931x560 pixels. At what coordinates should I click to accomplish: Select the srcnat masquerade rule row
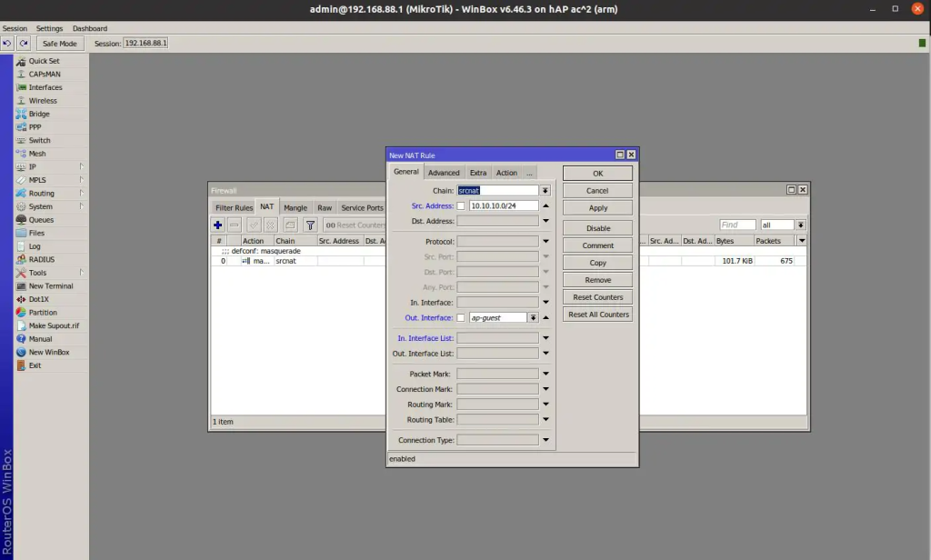tap(509, 261)
